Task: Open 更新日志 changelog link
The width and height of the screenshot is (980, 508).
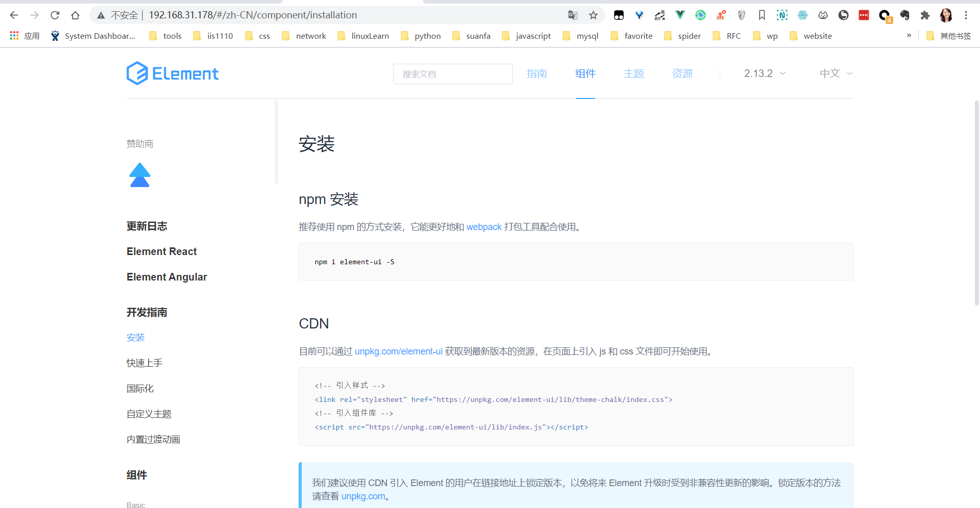Action: [x=147, y=226]
